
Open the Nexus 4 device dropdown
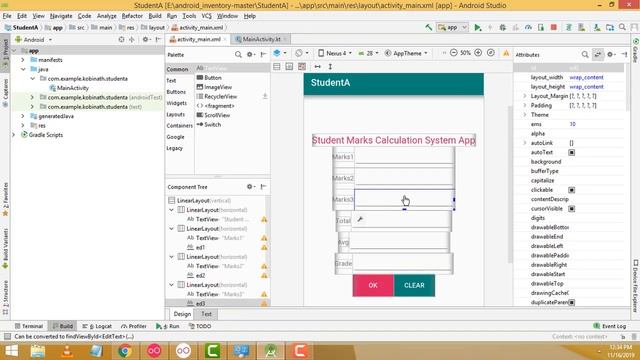tap(335, 53)
